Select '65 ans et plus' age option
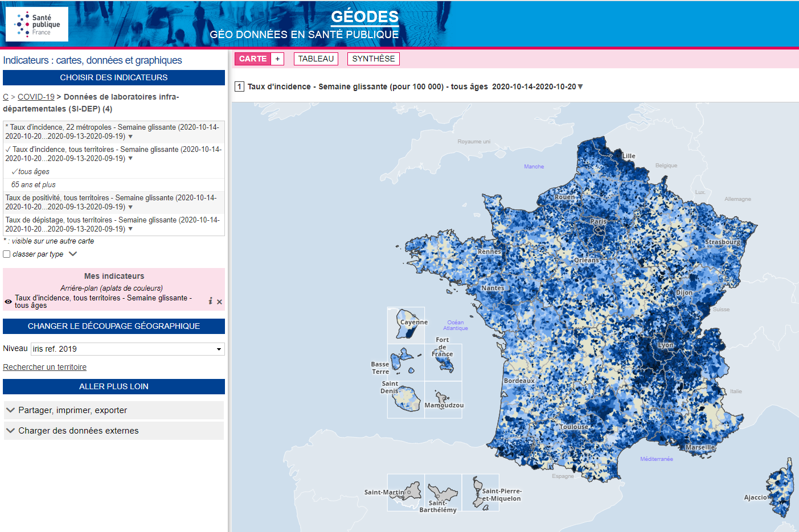The height and width of the screenshot is (532, 799). pos(34,185)
